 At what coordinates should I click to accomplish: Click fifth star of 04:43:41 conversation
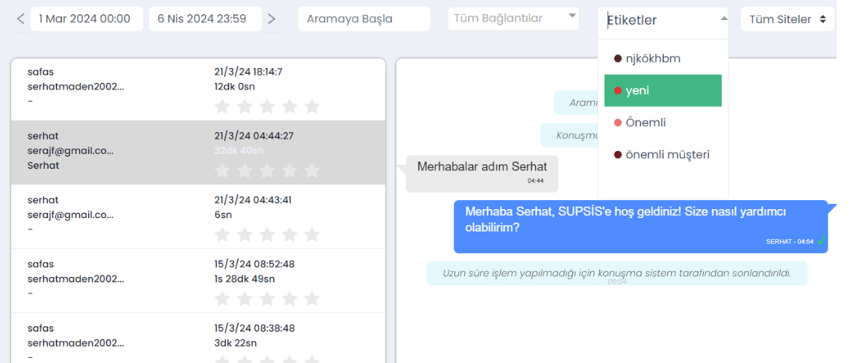pyautogui.click(x=312, y=235)
